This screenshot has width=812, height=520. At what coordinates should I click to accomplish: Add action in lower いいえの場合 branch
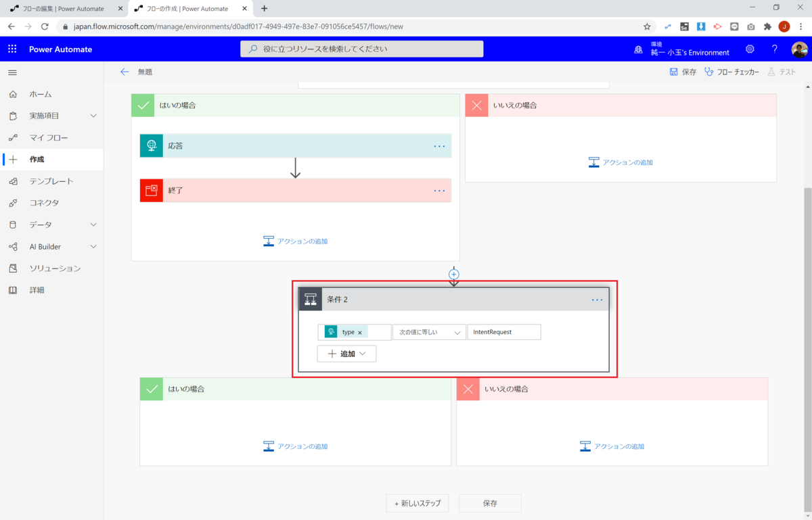[612, 446]
